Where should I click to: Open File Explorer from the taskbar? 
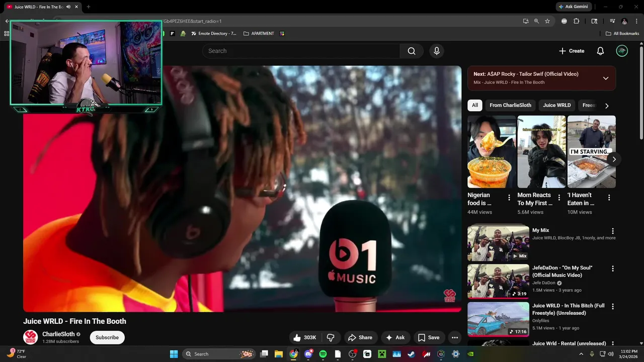(x=279, y=354)
